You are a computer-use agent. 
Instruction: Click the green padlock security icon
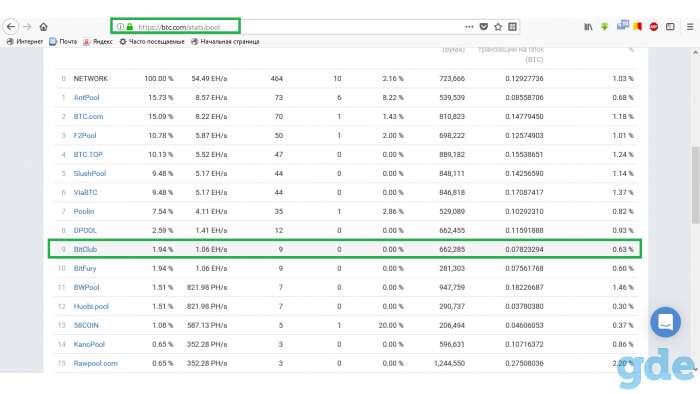[129, 27]
